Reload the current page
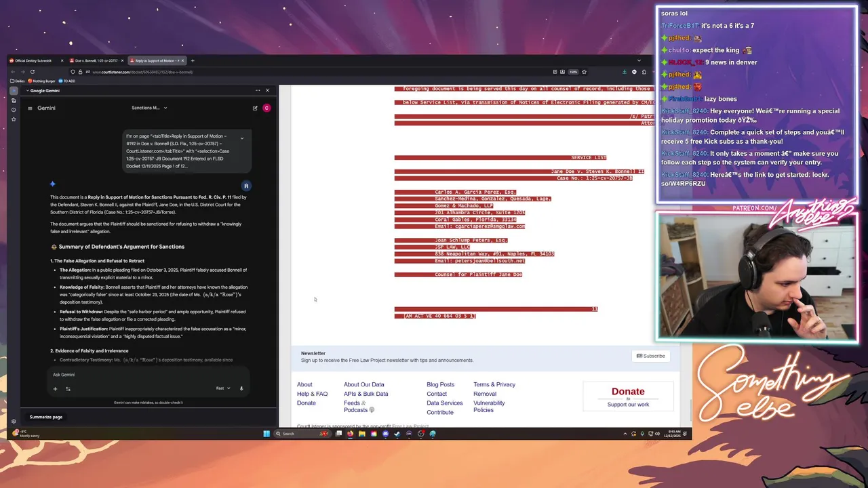This screenshot has height=488, width=868. (32, 72)
